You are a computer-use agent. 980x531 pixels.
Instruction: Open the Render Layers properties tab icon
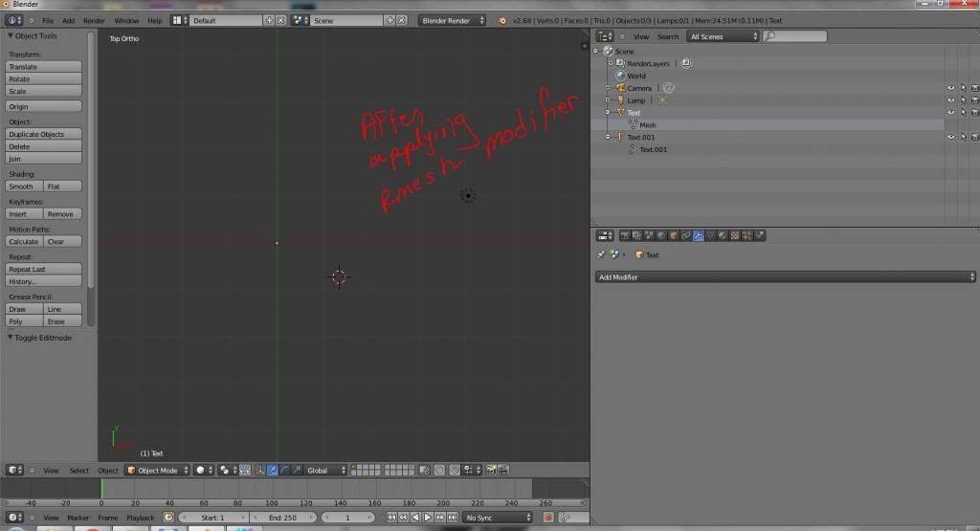636,235
